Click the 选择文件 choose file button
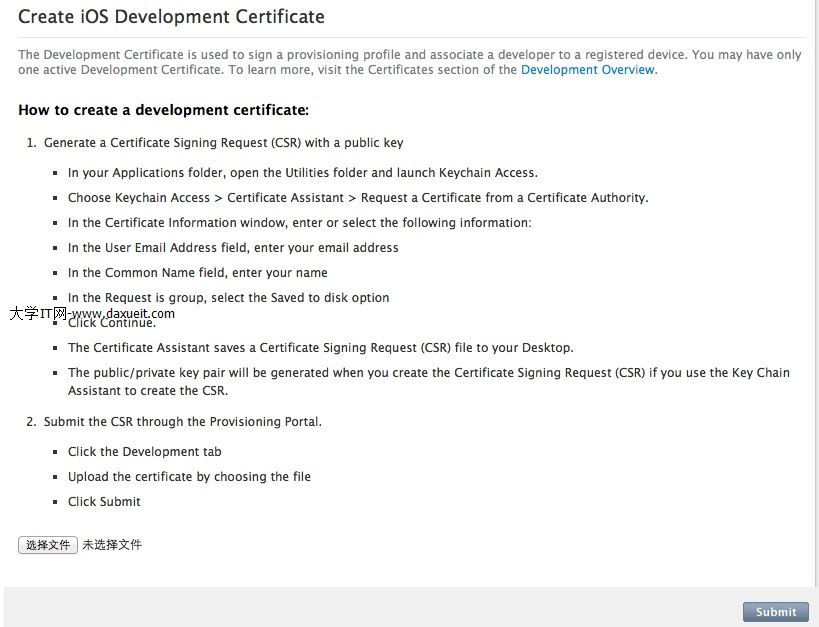The image size is (819, 627). pos(48,545)
